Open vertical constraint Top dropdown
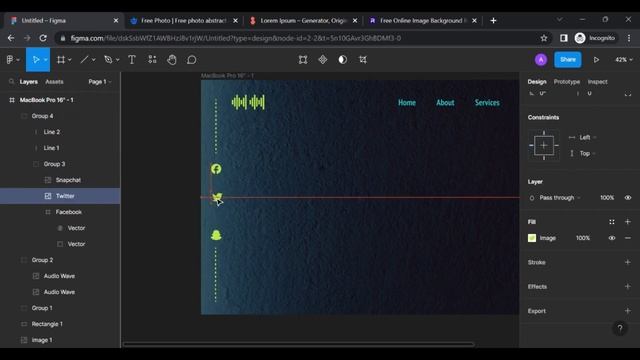640x360 pixels. coord(587,153)
